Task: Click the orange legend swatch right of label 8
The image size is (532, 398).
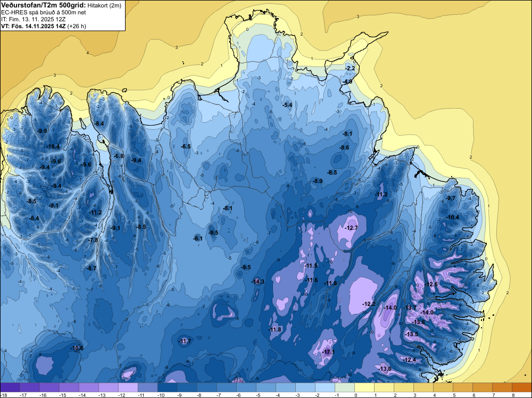Action: (x=522, y=387)
